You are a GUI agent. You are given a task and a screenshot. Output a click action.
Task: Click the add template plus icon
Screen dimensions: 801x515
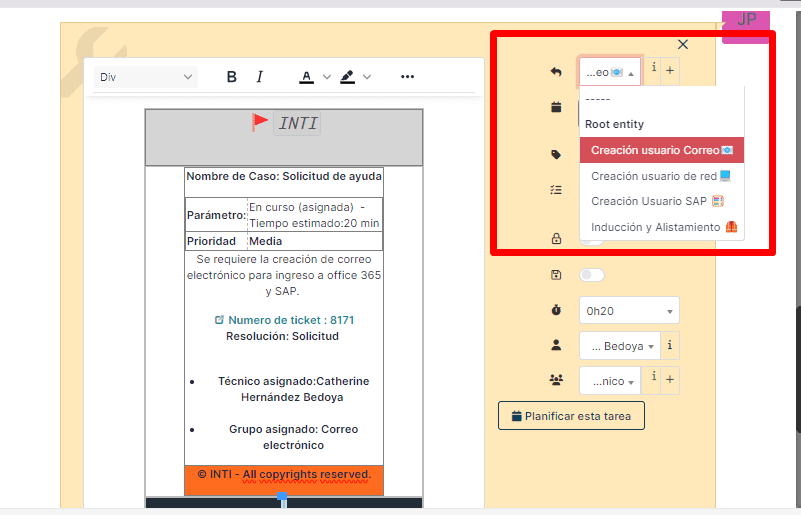pos(670,70)
